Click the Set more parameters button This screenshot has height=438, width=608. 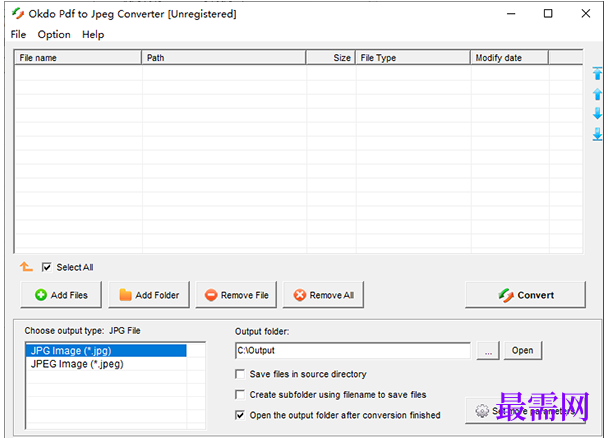pyautogui.click(x=525, y=410)
